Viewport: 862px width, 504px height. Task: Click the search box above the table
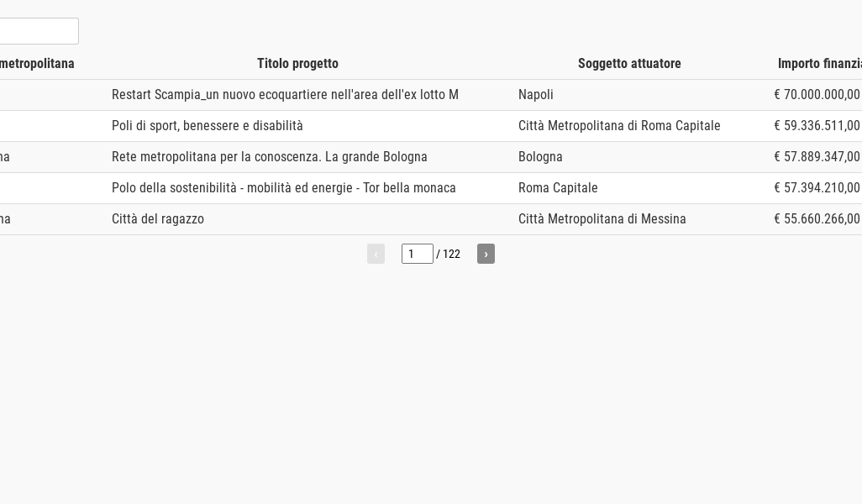pyautogui.click(x=39, y=31)
